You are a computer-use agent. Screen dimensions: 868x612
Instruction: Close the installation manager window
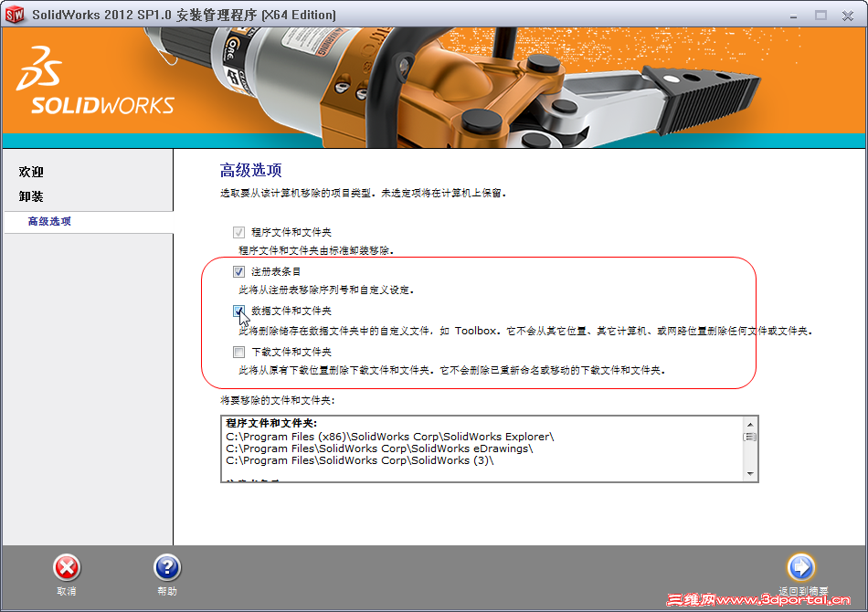(848, 16)
